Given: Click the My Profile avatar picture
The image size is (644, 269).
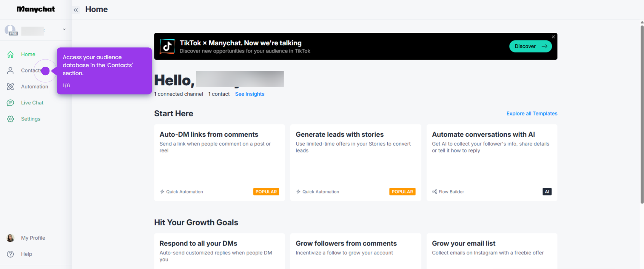Looking at the screenshot, I should click(x=10, y=238).
